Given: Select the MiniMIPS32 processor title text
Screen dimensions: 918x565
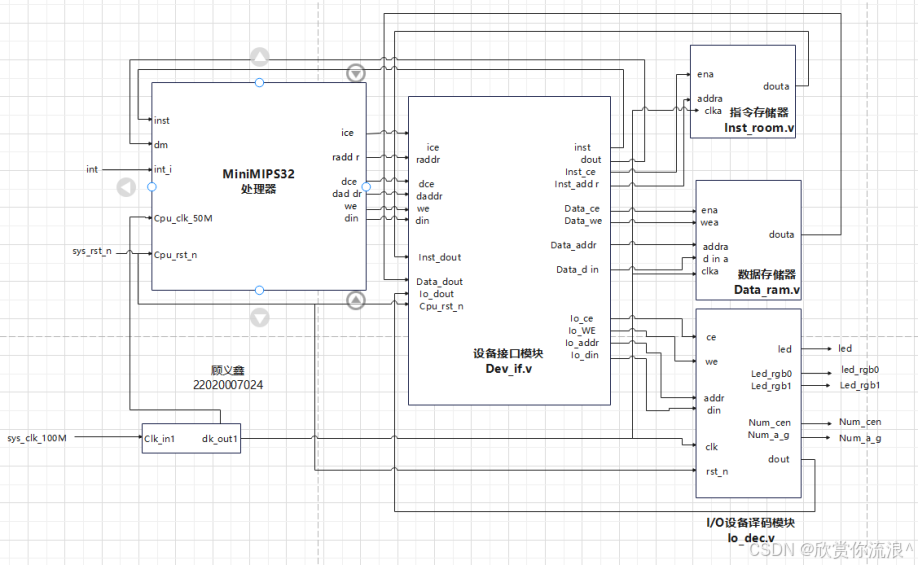Looking at the screenshot, I should pos(258,181).
